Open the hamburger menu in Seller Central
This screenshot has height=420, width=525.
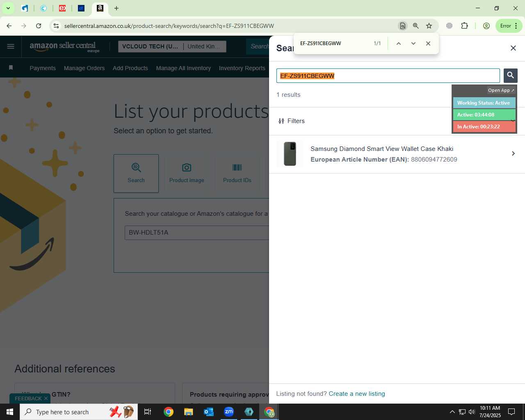point(11,46)
